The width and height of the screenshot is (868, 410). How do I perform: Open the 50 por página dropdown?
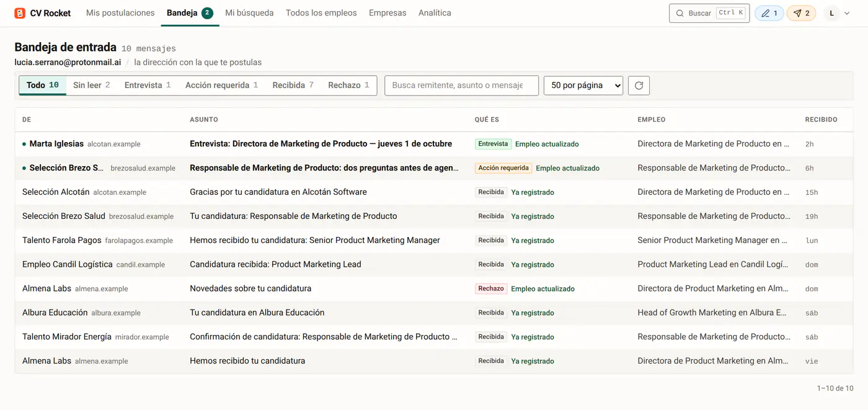click(x=583, y=86)
